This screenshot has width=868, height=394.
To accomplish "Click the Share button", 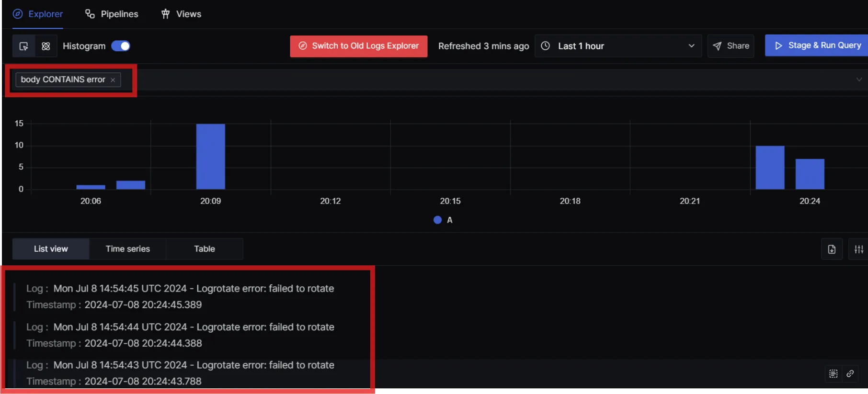I will point(731,46).
